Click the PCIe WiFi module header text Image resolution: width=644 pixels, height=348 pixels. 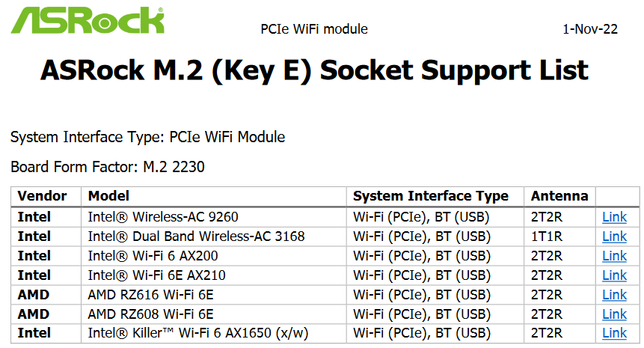pos(314,29)
